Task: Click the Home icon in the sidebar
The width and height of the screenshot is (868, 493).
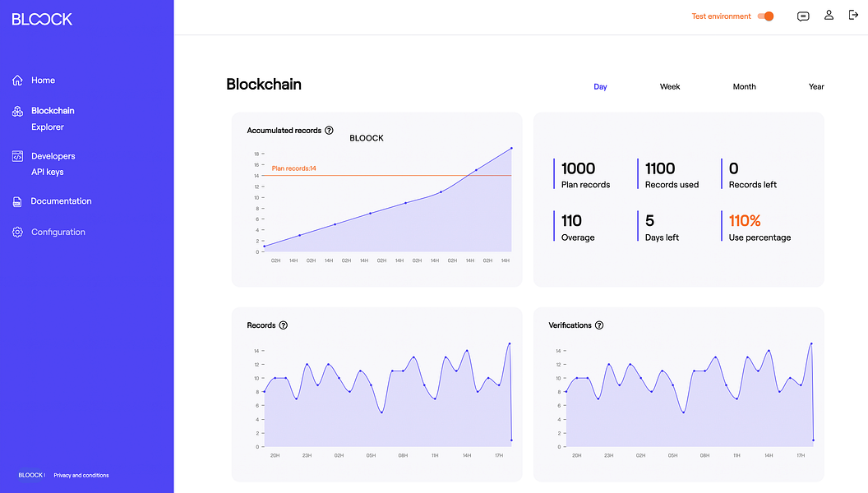Action: coord(16,80)
